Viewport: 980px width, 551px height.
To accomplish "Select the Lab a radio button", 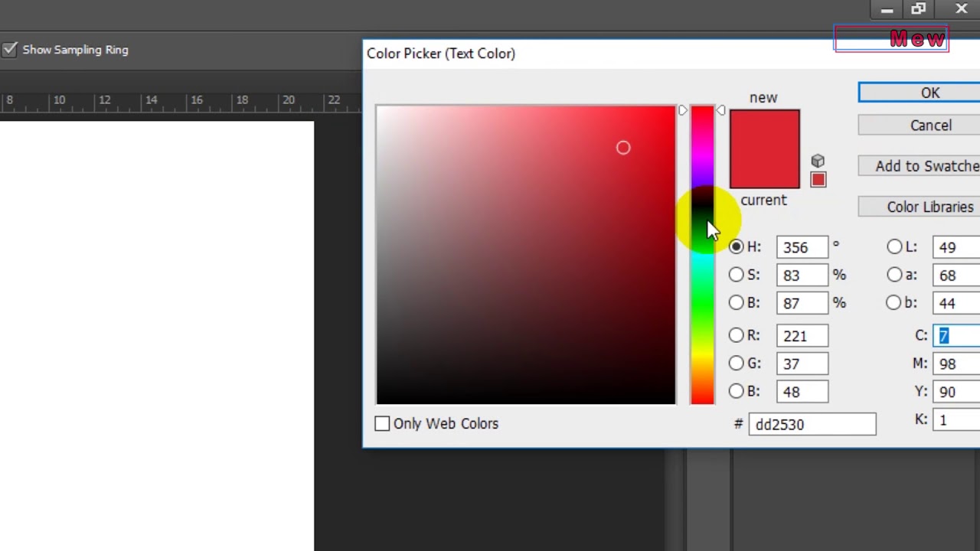I will (x=894, y=274).
